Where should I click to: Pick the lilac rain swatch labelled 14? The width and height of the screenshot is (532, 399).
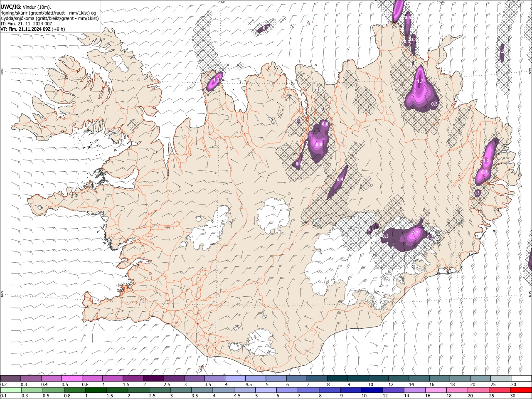414,390
